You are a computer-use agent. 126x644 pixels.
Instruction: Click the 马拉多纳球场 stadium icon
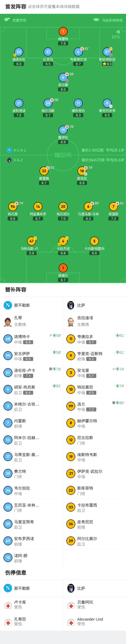tap(96, 20)
